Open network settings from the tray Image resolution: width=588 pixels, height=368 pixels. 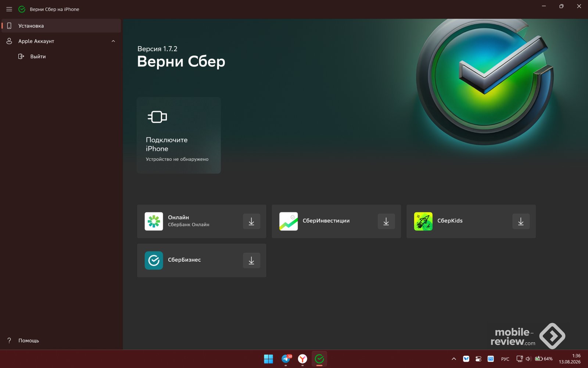[x=520, y=359]
